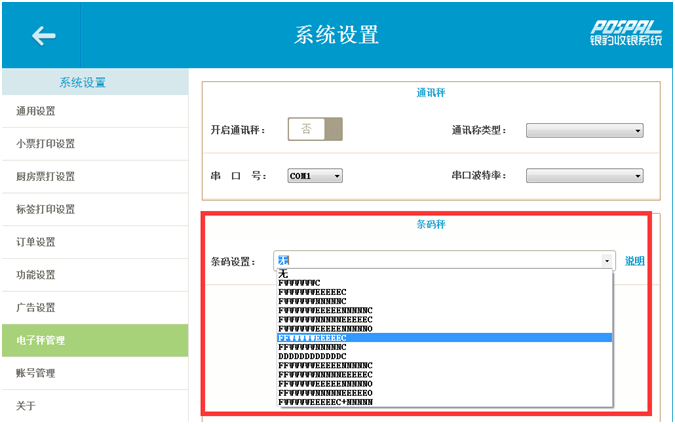Toggle the 开启通讯秤 switch
Screen dimensions: 675x424
(315, 129)
